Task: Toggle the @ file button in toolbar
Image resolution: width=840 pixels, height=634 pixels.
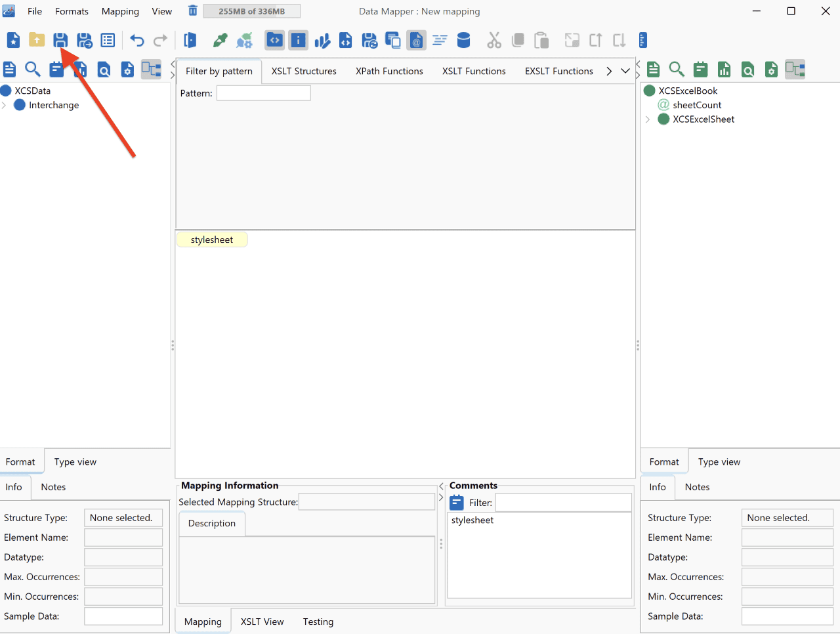Action: [416, 40]
